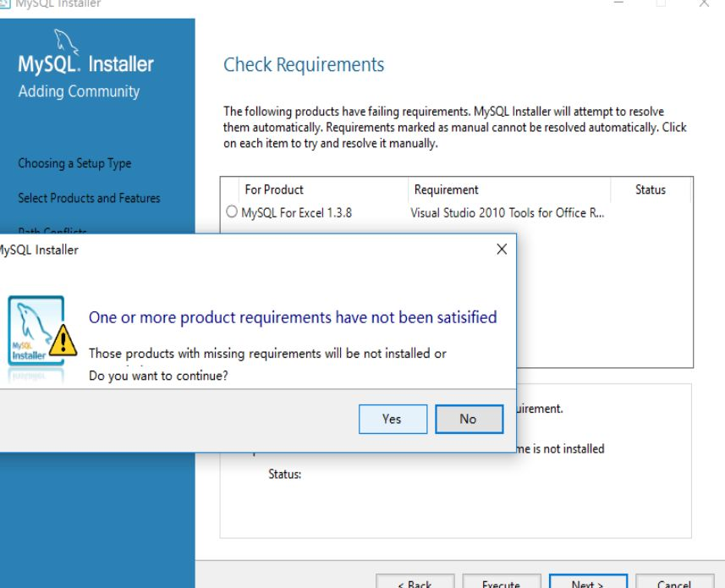The width and height of the screenshot is (725, 588).
Task: Open the Select Products and Features step
Action: coord(89,198)
